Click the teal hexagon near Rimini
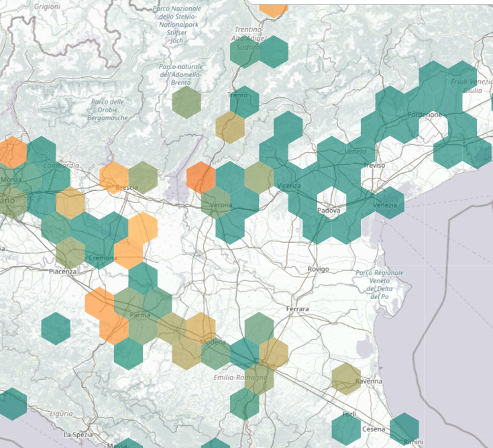493x448 pixels. (x=404, y=429)
